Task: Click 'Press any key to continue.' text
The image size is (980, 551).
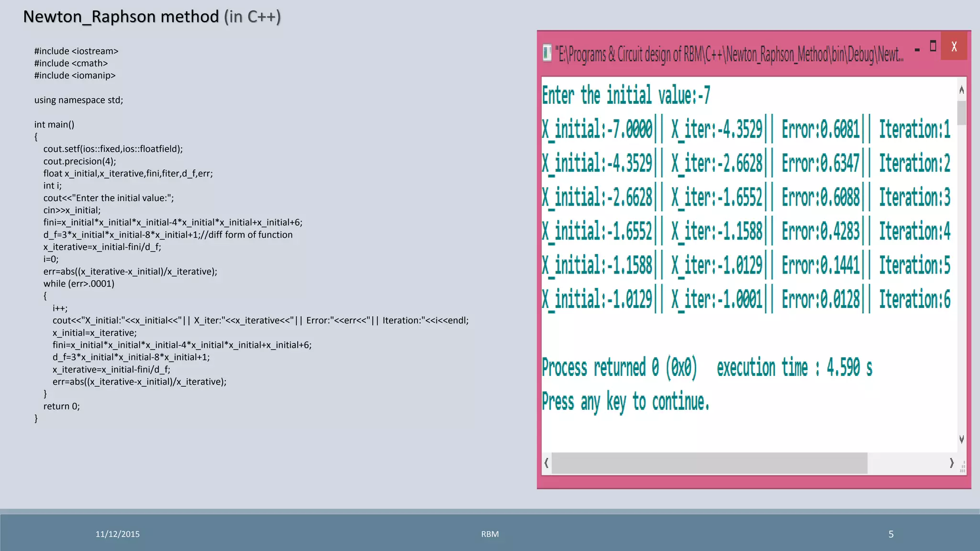Action: pos(625,402)
